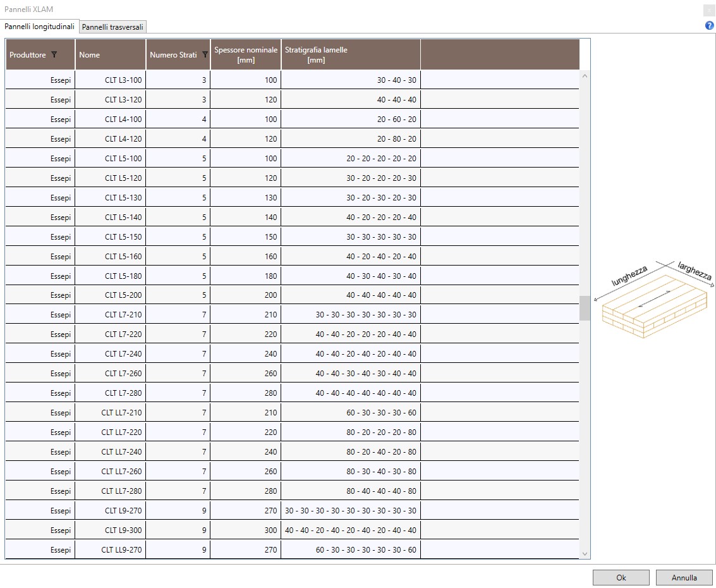
Task: Select the CLT LL7-210 name cell
Action: coord(111,413)
